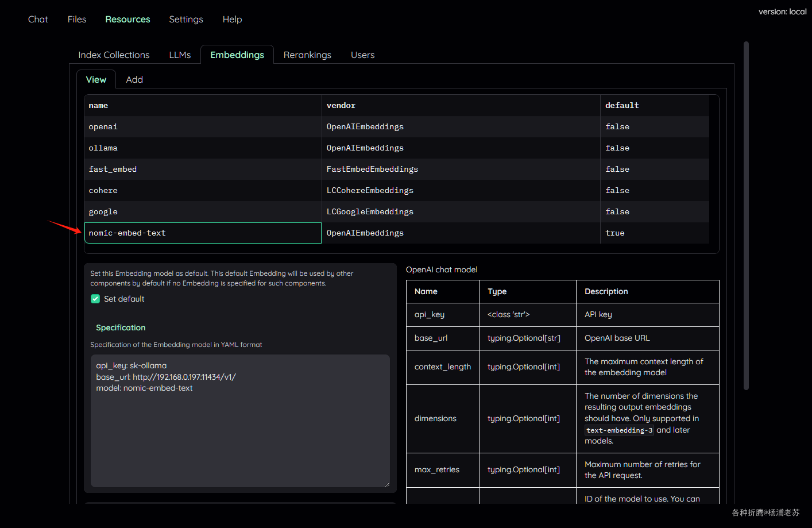The width and height of the screenshot is (812, 528).
Task: Click the true default cell
Action: tap(655, 233)
